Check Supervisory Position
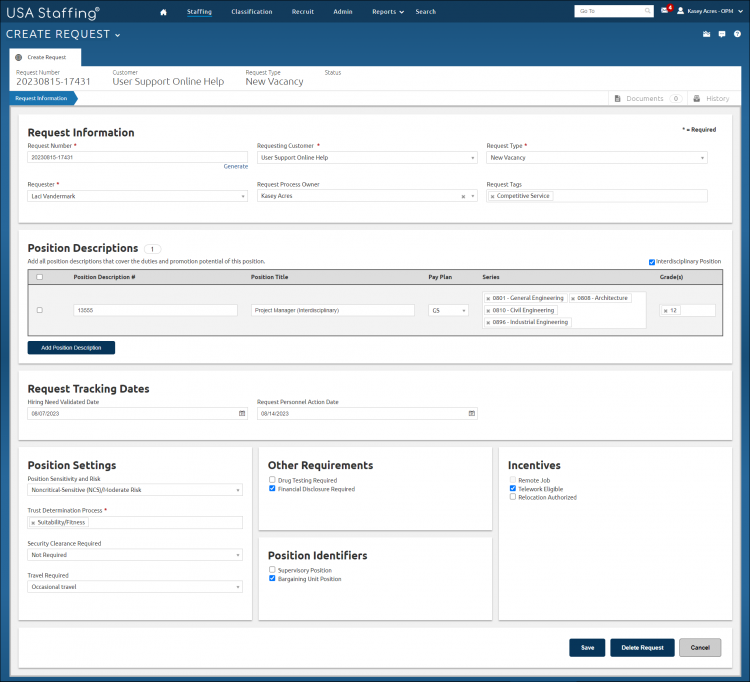This screenshot has width=750, height=682. tap(272, 570)
